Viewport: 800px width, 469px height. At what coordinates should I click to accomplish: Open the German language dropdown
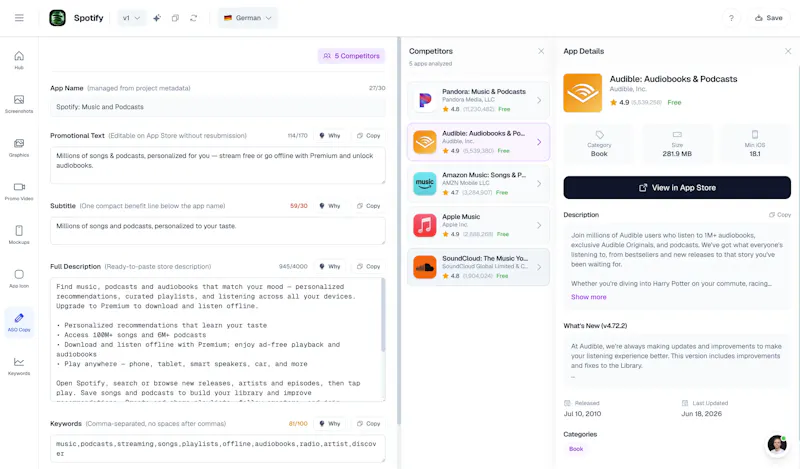(x=248, y=18)
